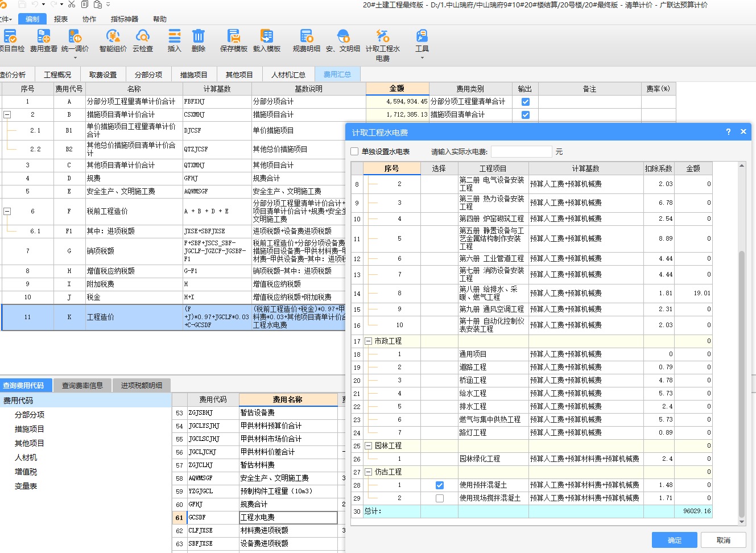This screenshot has height=553, width=756.
Task: Uncheck 使用预拌混凝土 selection box
Action: pos(440,485)
